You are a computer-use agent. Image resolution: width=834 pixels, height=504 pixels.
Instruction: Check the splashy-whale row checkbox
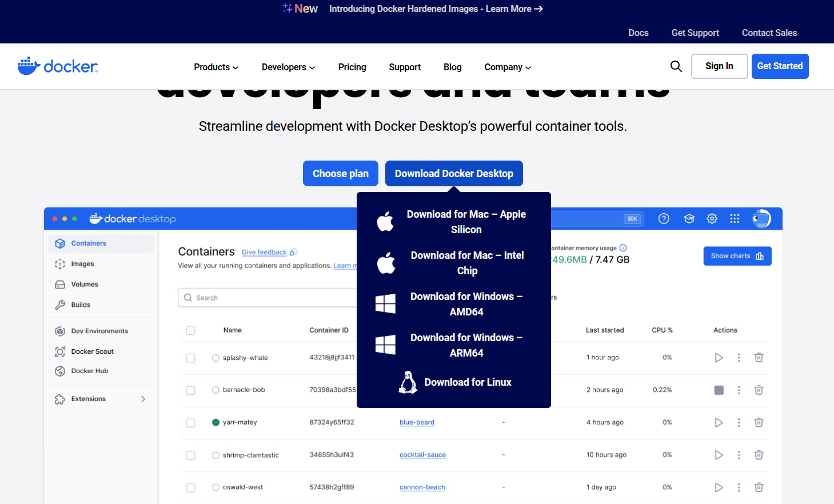point(191,358)
